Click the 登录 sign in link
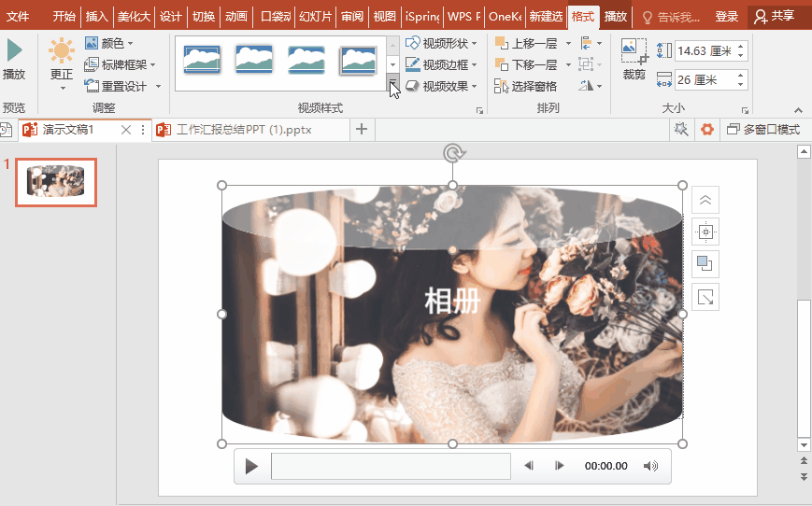The height and width of the screenshot is (506, 812). [x=727, y=17]
